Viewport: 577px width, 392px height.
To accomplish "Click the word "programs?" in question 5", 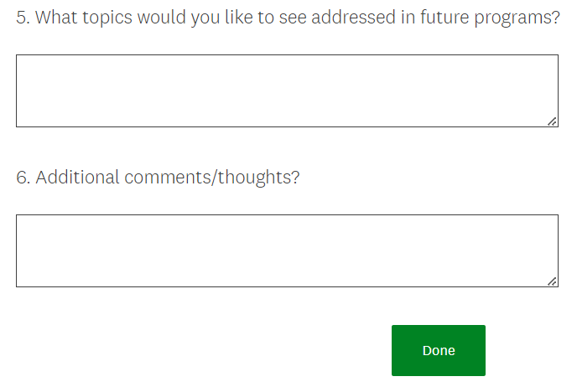I will click(520, 18).
